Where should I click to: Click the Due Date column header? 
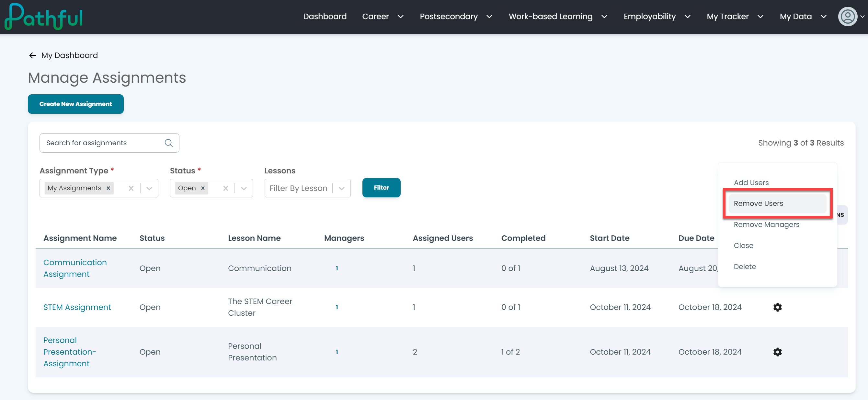pos(696,238)
